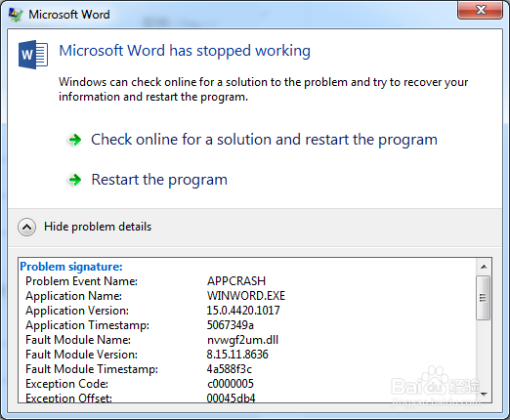
Task: Click the problem details scrollbar thumb
Action: [484, 298]
